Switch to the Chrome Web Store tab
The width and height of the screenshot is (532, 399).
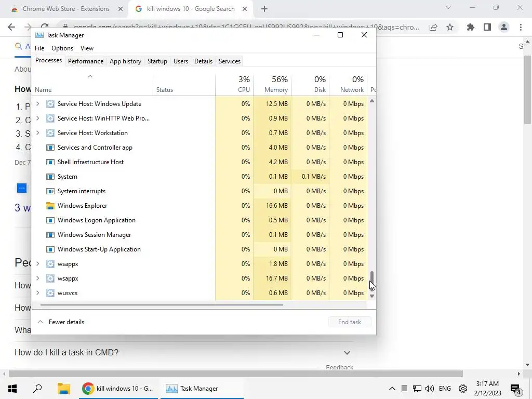[66, 9]
